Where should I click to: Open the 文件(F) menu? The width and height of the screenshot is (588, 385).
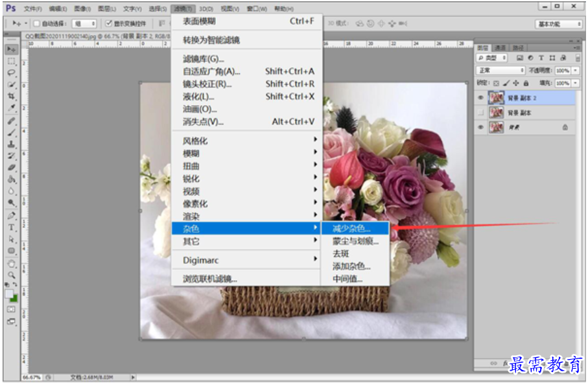[x=32, y=8]
